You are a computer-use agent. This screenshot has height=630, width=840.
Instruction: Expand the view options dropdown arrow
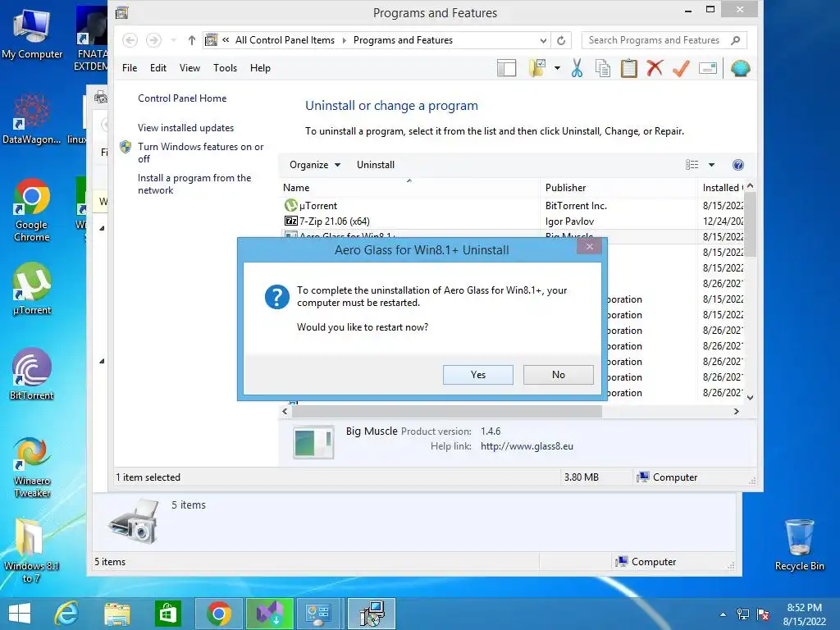pos(711,165)
